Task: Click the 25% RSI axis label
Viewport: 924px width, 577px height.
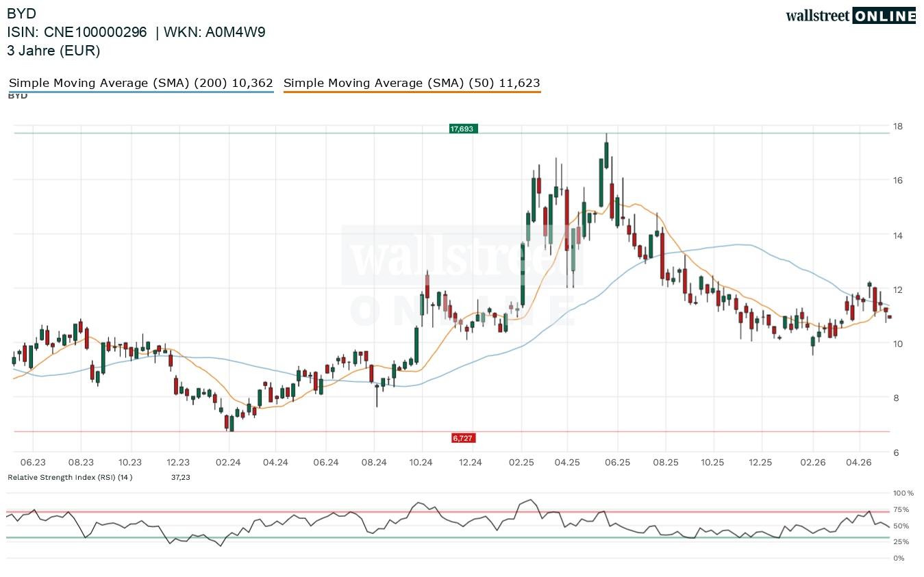Action: click(901, 542)
